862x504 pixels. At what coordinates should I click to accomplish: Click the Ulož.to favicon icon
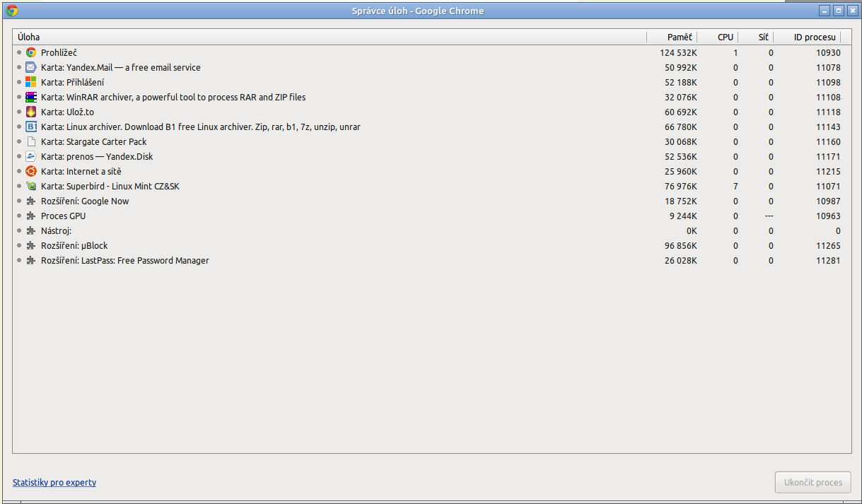click(x=31, y=112)
